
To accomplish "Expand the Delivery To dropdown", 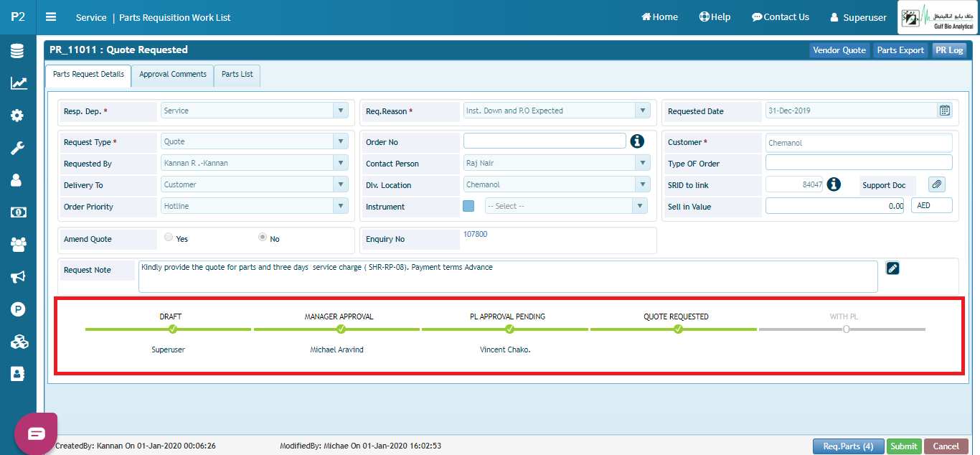I will (341, 184).
